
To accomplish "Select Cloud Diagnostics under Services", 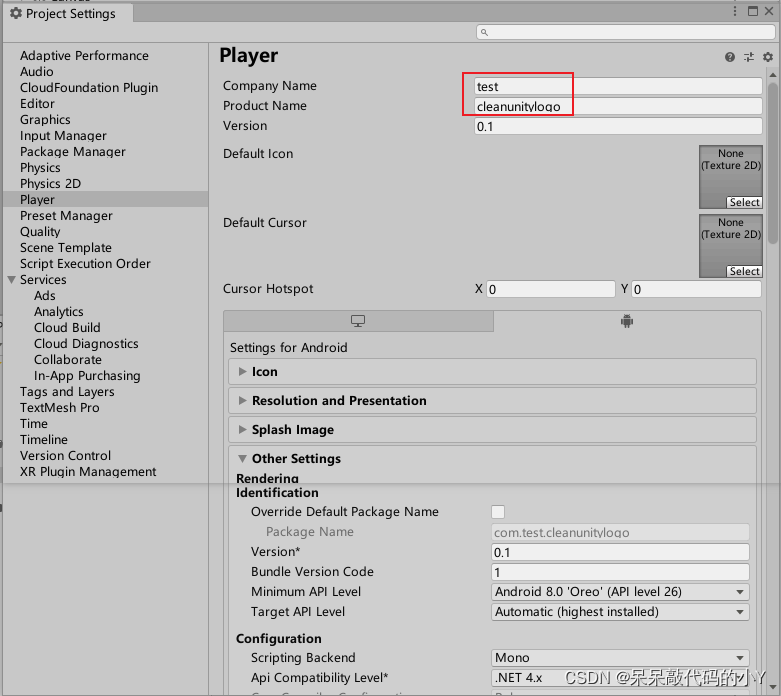I will point(86,344).
